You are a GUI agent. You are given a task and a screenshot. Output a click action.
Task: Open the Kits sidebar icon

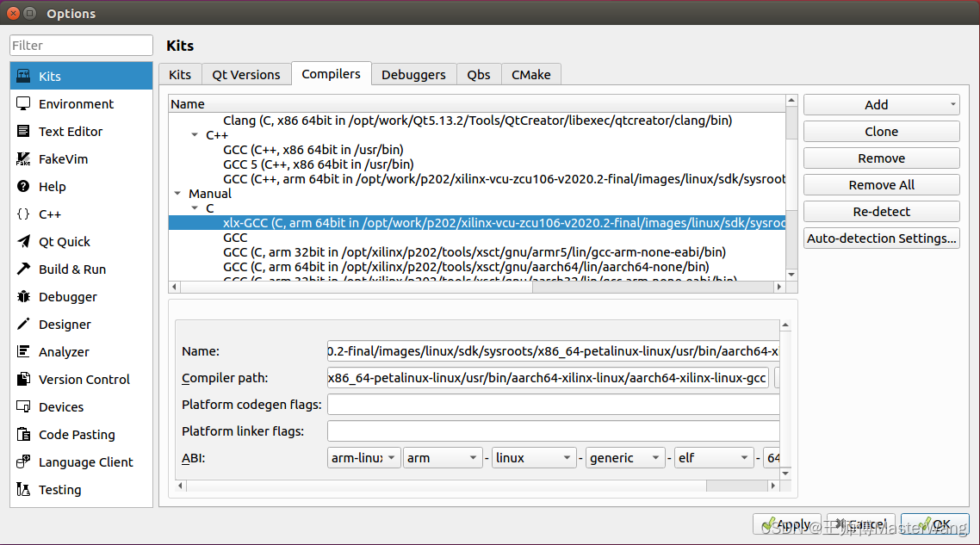(23, 77)
